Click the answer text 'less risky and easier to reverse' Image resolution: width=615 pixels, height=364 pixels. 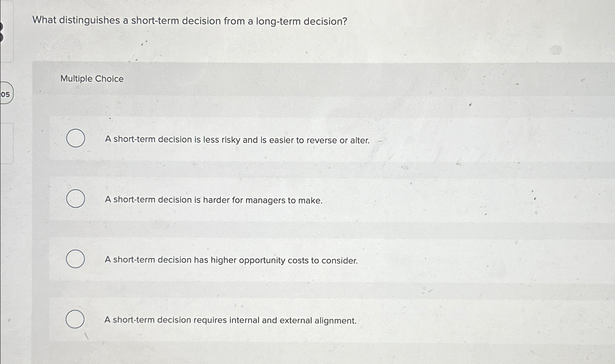pos(237,140)
